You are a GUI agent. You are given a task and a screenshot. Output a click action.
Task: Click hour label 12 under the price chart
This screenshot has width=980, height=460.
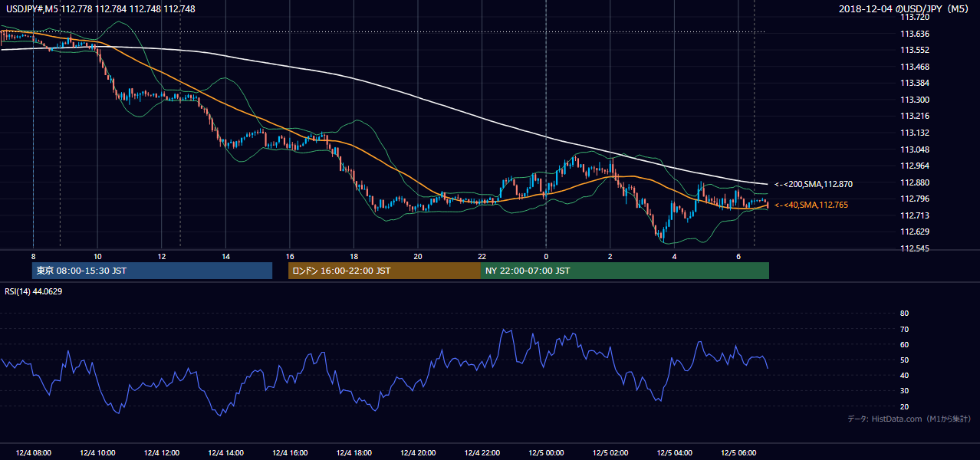click(161, 256)
